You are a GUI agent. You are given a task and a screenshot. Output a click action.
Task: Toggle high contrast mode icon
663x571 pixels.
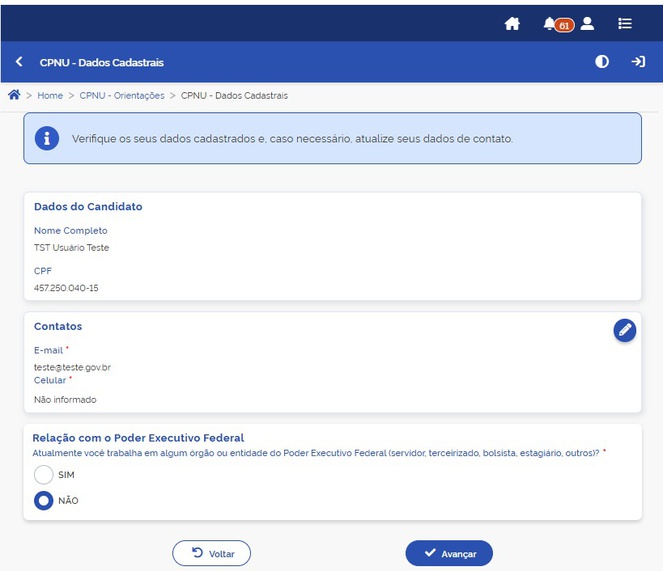602,62
